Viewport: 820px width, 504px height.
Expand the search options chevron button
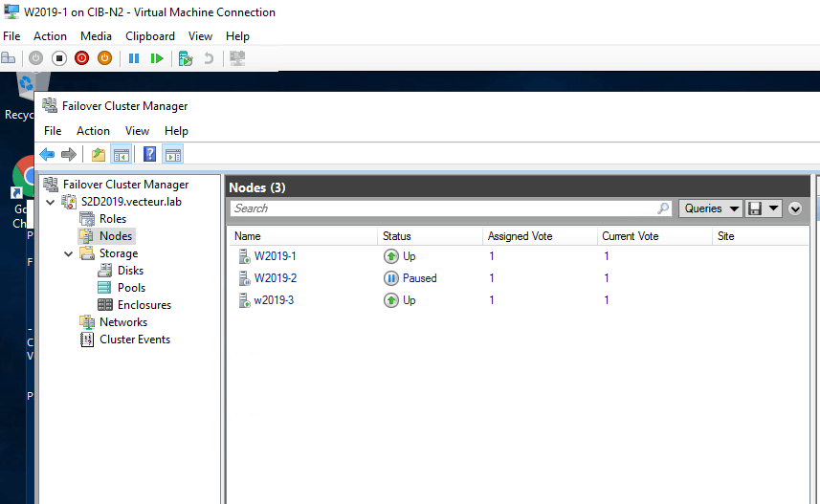(795, 208)
